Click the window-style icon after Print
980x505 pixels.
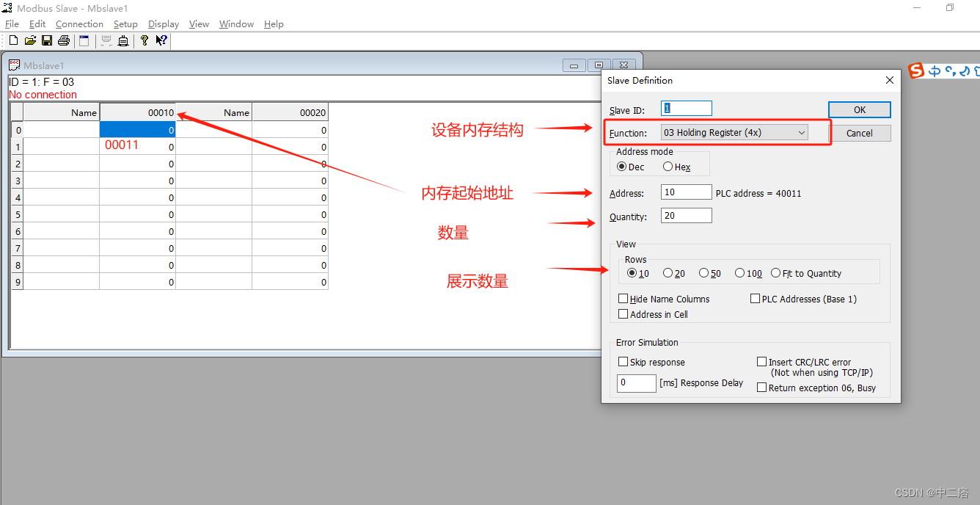(84, 40)
